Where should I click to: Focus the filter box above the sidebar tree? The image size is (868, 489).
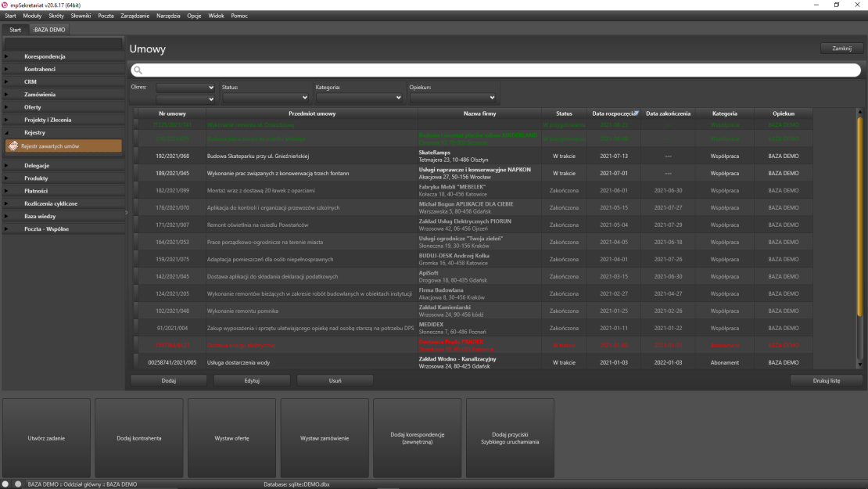tap(63, 43)
